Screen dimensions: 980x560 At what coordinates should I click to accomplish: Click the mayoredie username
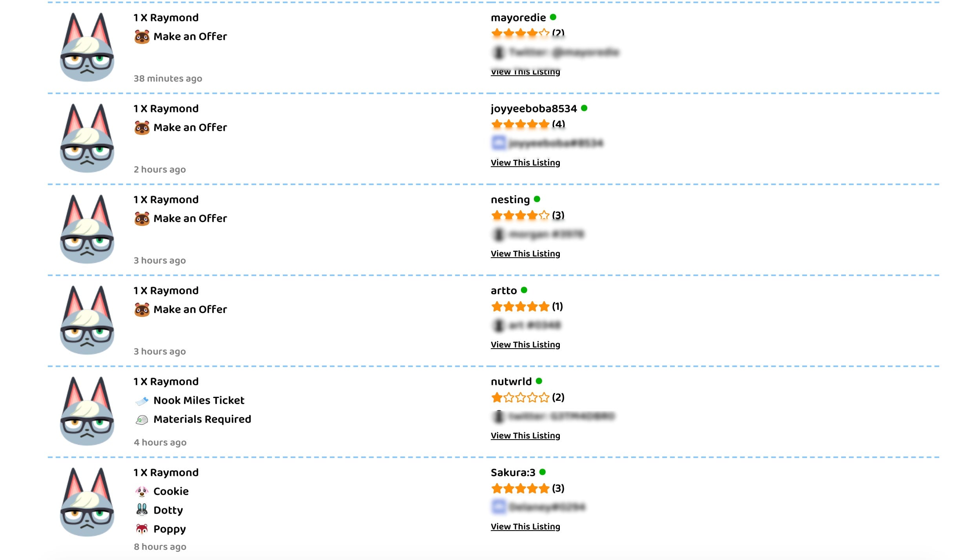click(x=518, y=18)
